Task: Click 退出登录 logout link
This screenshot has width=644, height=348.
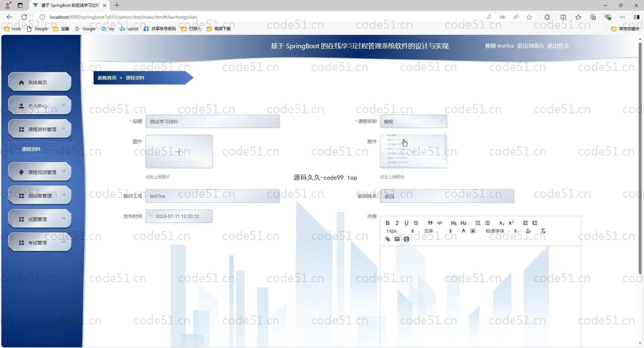Action: coord(558,46)
